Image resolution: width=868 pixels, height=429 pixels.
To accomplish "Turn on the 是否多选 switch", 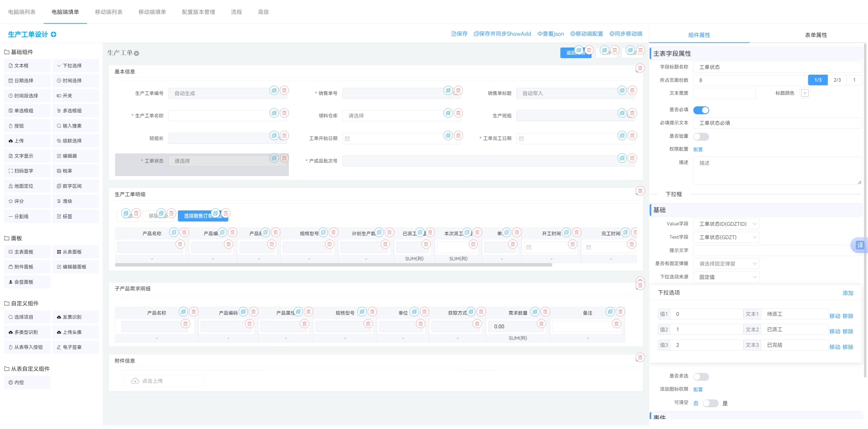I will (701, 377).
